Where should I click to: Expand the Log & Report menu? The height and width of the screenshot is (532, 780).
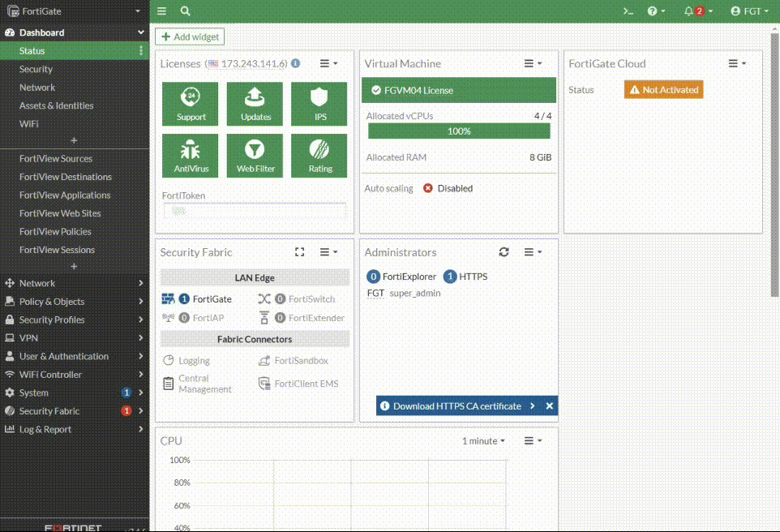(x=75, y=429)
